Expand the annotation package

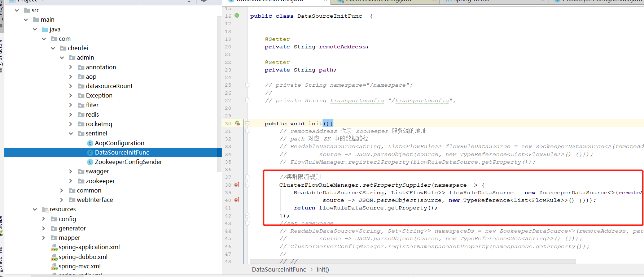[x=71, y=67]
